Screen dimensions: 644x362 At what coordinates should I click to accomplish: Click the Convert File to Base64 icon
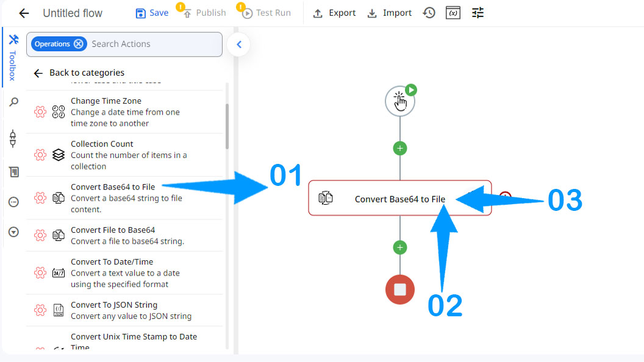click(59, 235)
